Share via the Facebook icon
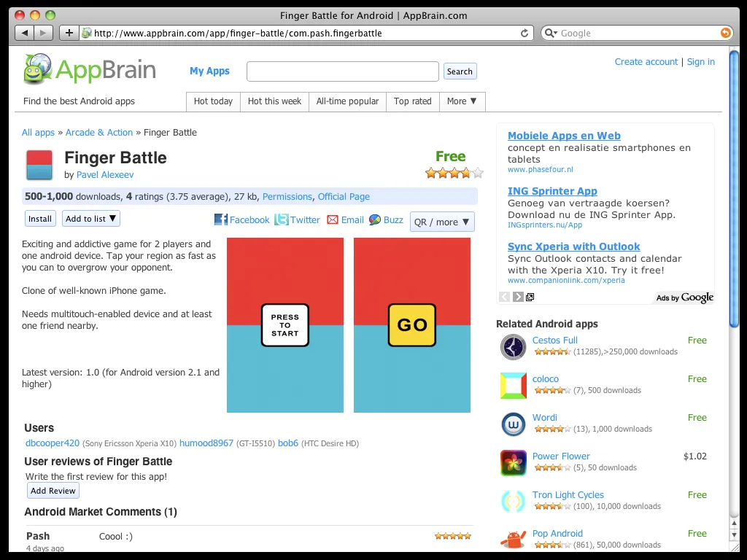 pos(220,219)
